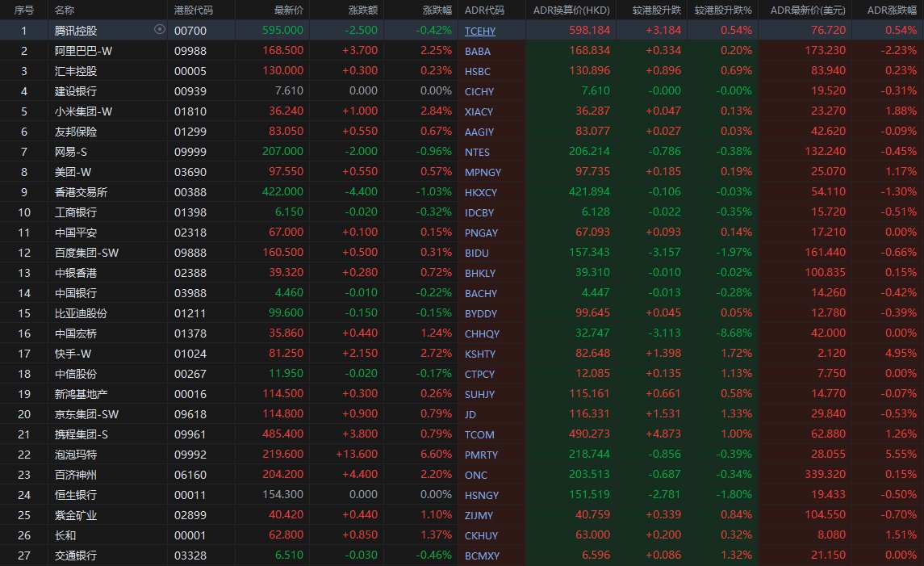This screenshot has width=924, height=566.
Task: Sort by 涨跌幅 column header
Action: [437, 10]
